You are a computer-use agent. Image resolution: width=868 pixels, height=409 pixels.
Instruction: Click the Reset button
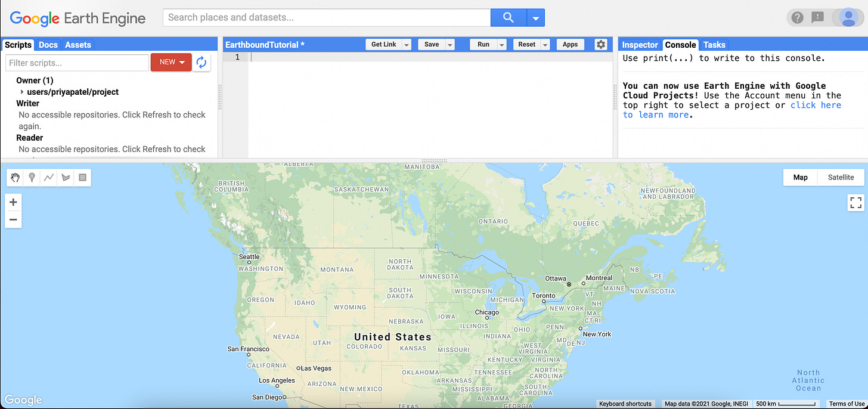click(527, 45)
